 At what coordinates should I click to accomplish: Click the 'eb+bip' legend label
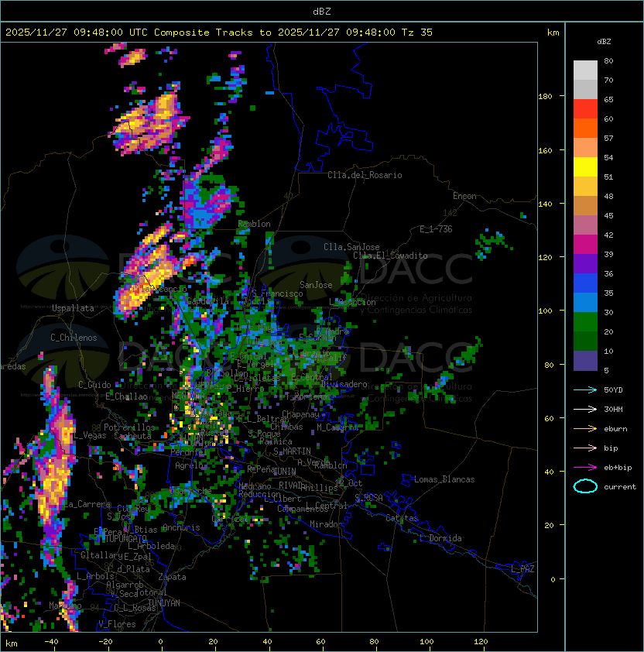pos(618,468)
